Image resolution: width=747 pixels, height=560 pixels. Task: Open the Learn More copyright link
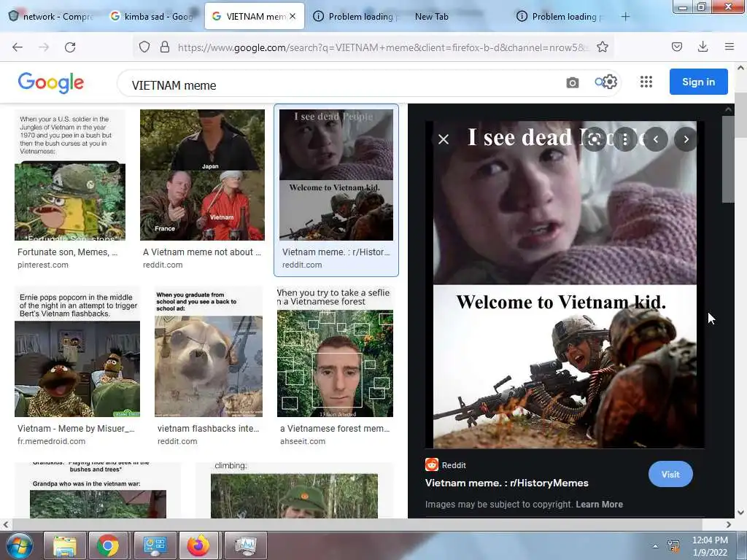click(x=599, y=505)
